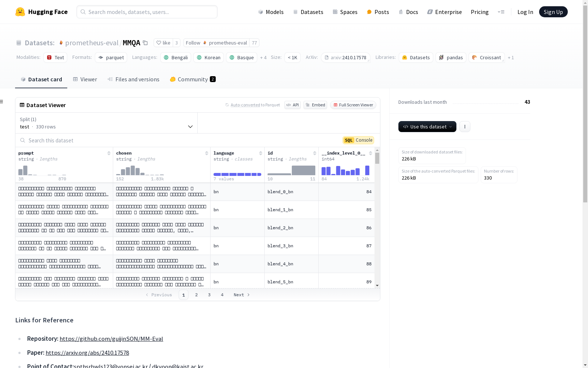Open the more navigation menu icon
Viewport: 588px width, 368px height.
click(x=501, y=12)
